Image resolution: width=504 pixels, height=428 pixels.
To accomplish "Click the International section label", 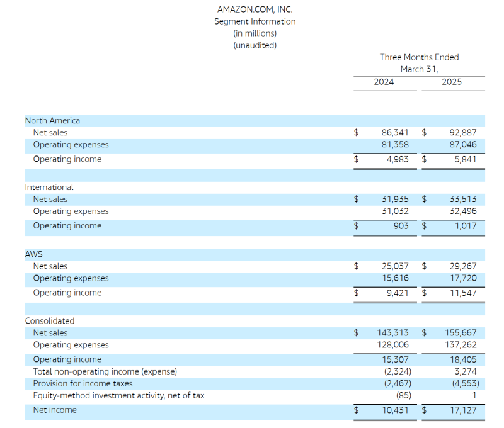I will pos(49,187).
